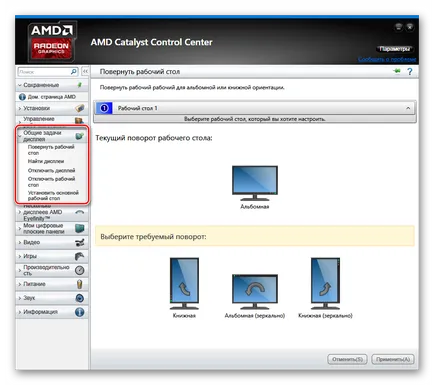Open the Сообщить о проблеме link
The height and width of the screenshot is (385, 434).
click(x=387, y=59)
